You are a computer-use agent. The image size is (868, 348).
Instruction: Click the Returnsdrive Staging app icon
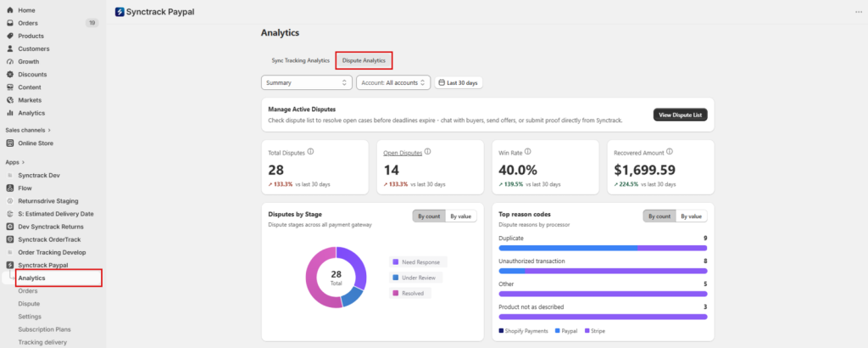[10, 200]
